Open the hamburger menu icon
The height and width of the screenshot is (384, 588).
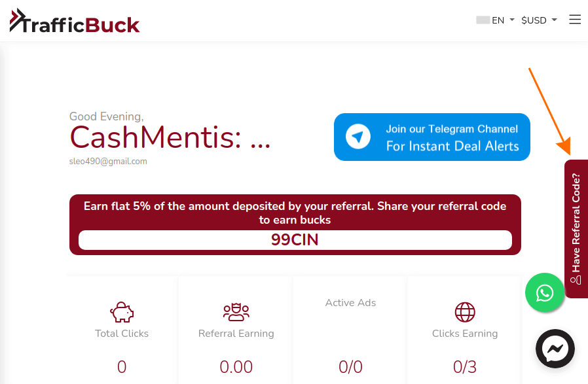tap(574, 20)
